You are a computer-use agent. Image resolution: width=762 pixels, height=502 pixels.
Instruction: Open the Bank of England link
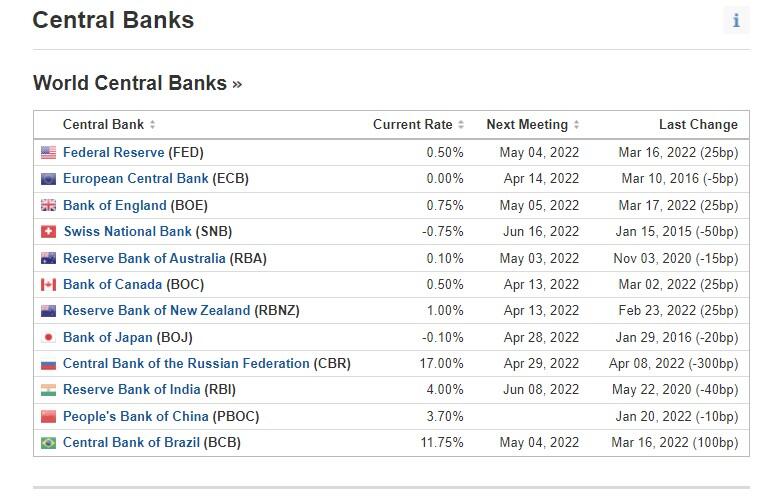click(115, 206)
